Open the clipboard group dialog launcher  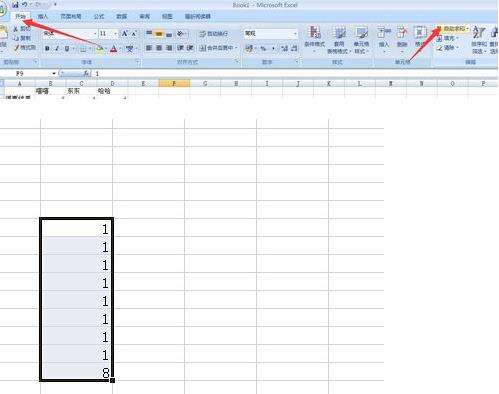click(35, 62)
